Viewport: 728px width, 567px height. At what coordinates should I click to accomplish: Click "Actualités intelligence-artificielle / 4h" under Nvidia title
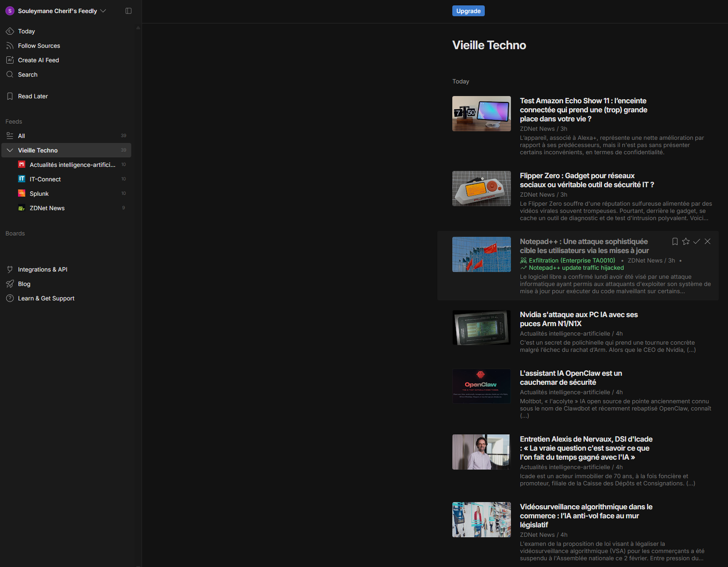[x=571, y=334]
